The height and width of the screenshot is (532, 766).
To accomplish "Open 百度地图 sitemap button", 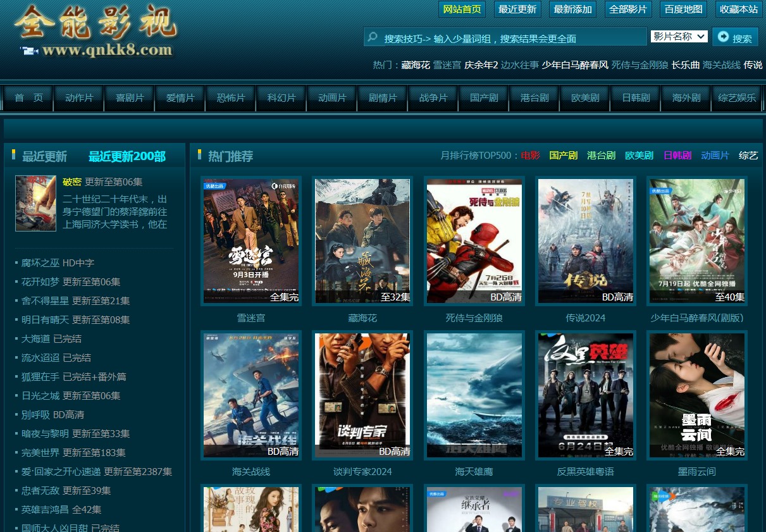I will pyautogui.click(x=684, y=9).
